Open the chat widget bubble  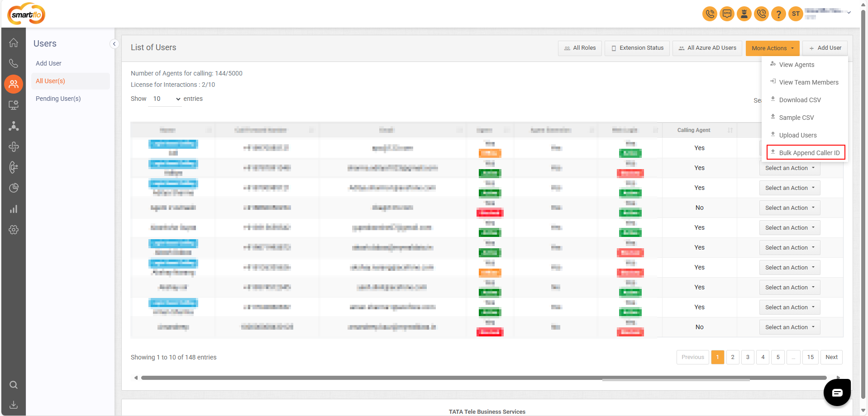point(837,392)
